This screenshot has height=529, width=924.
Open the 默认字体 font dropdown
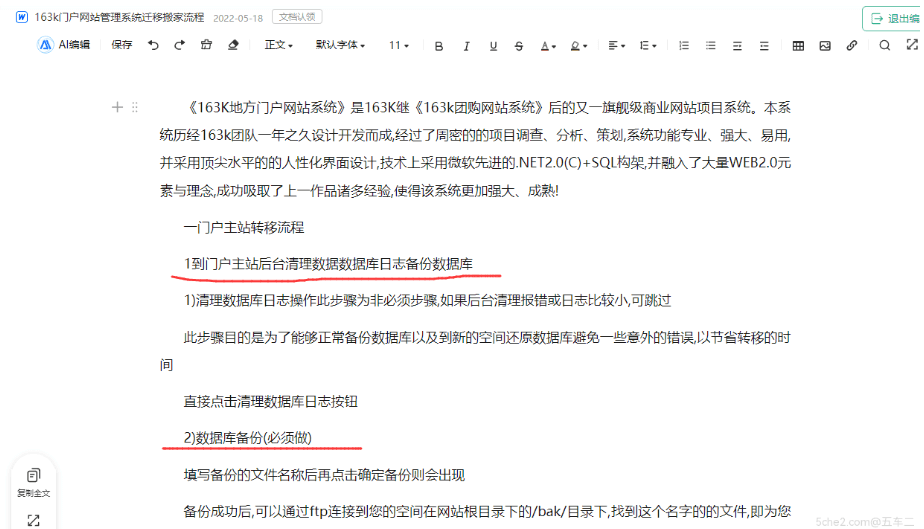pyautogui.click(x=340, y=45)
